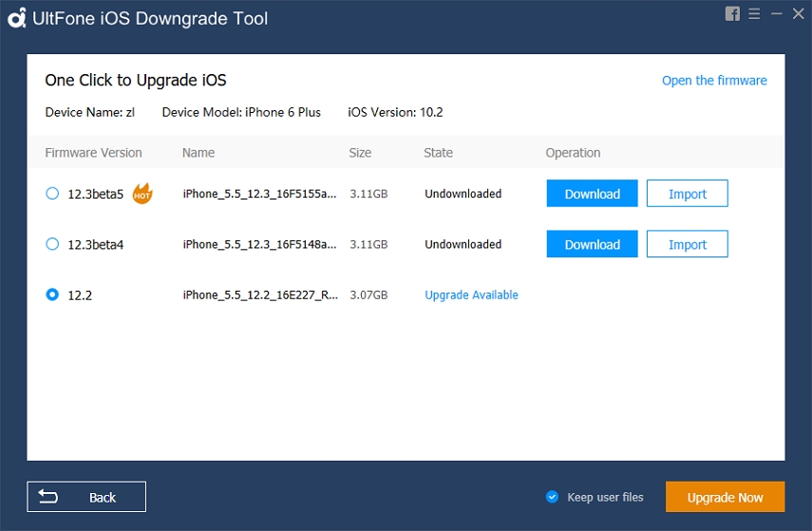Click the Operation column header
This screenshot has width=812, height=531.
click(x=573, y=153)
